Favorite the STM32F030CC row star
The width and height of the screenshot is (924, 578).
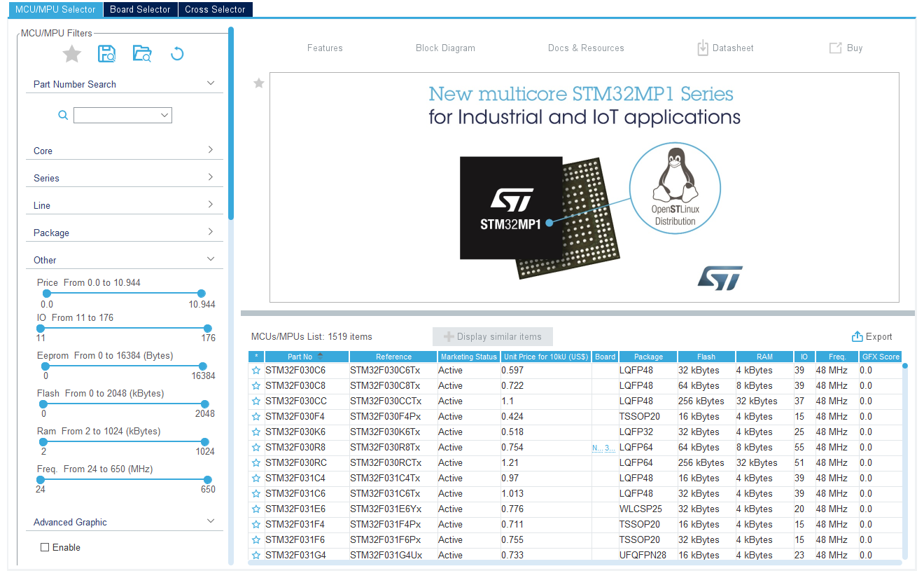(x=256, y=401)
